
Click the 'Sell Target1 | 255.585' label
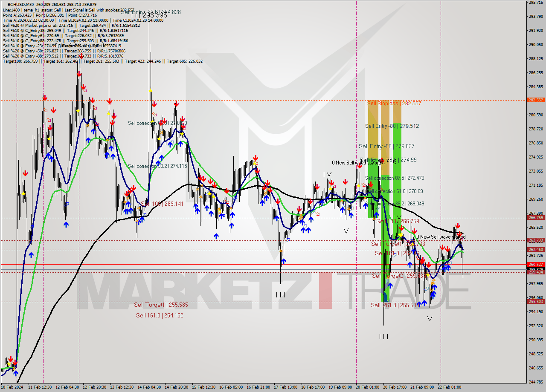tap(161, 305)
